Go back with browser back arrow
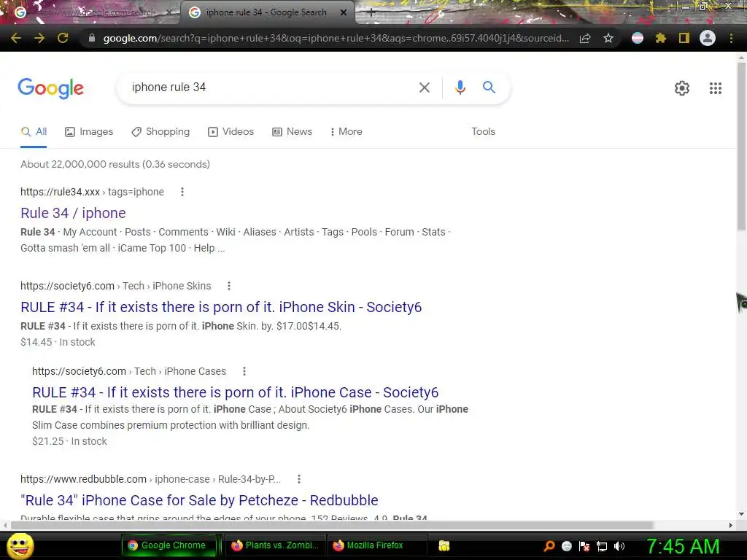Image resolution: width=747 pixels, height=560 pixels. click(x=16, y=38)
